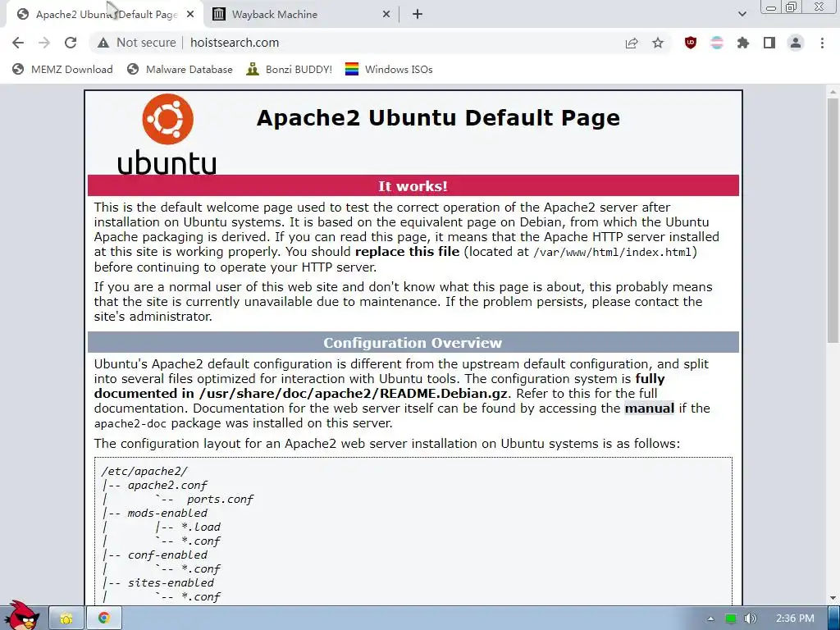Image resolution: width=840 pixels, height=630 pixels.
Task: Click the Ubuntu logo image
Action: 167,134
